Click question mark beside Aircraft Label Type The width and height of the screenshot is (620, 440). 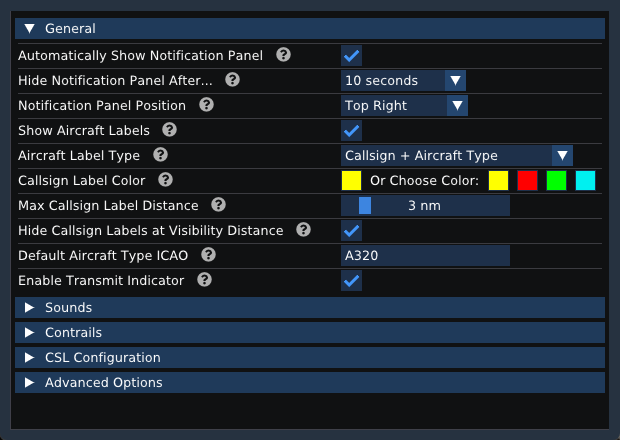160,155
